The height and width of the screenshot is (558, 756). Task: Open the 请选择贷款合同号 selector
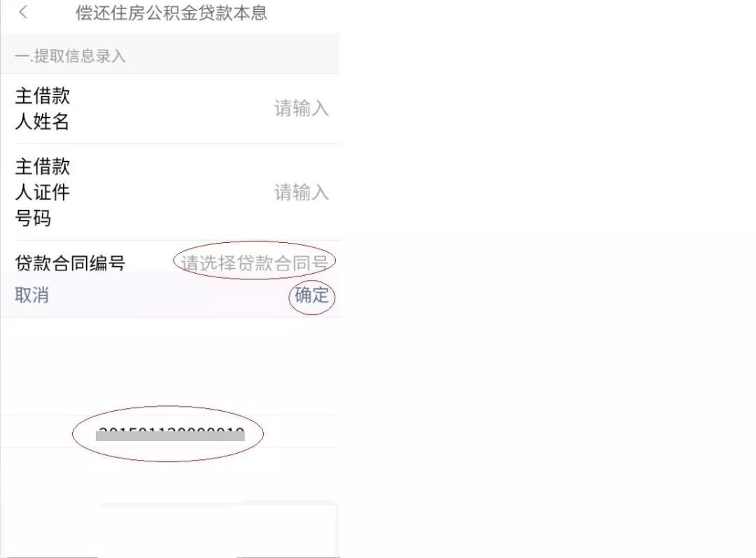(255, 263)
